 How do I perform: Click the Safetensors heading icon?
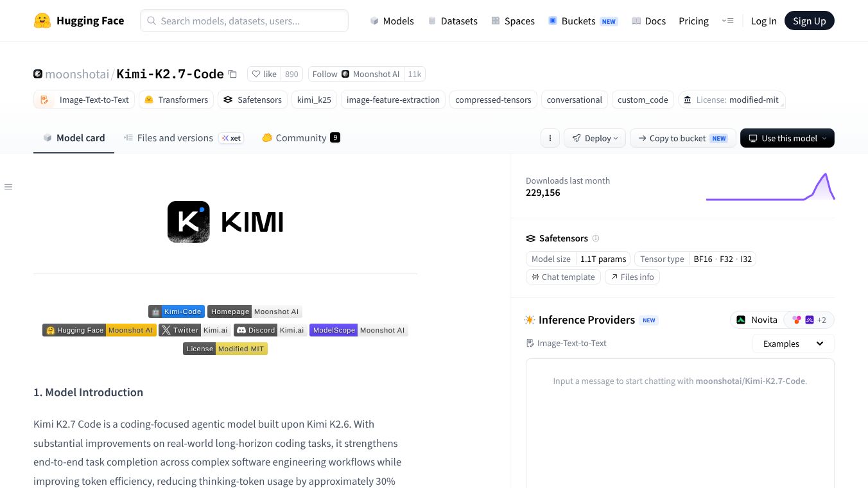530,238
